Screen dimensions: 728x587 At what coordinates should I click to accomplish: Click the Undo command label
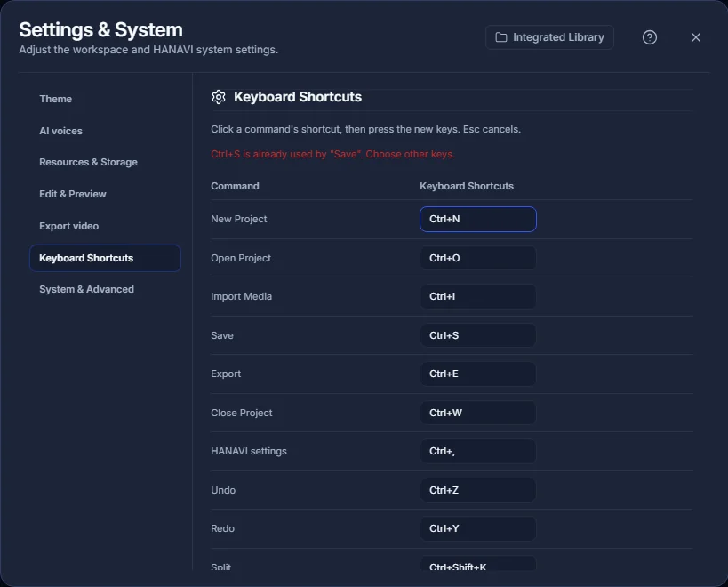pos(223,490)
